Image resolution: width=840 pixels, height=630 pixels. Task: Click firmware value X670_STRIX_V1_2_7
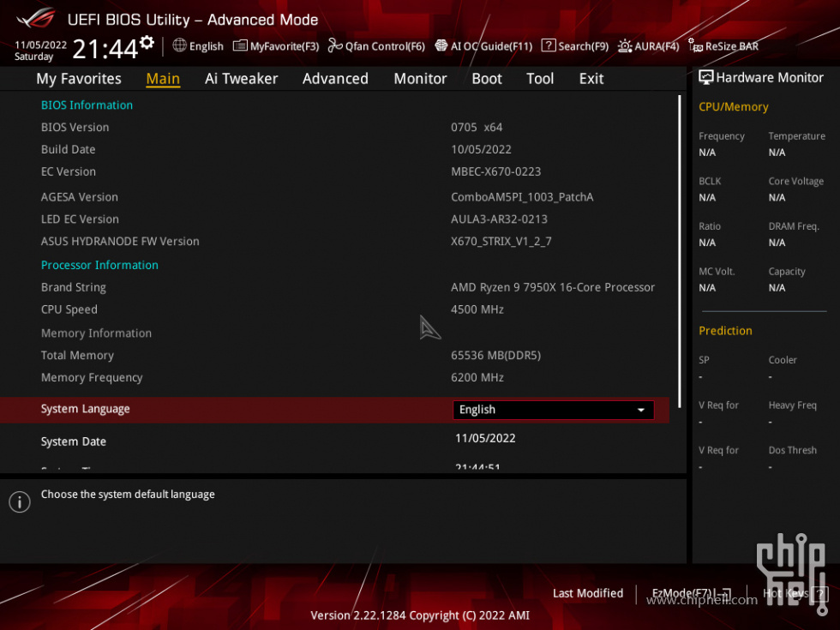(501, 242)
